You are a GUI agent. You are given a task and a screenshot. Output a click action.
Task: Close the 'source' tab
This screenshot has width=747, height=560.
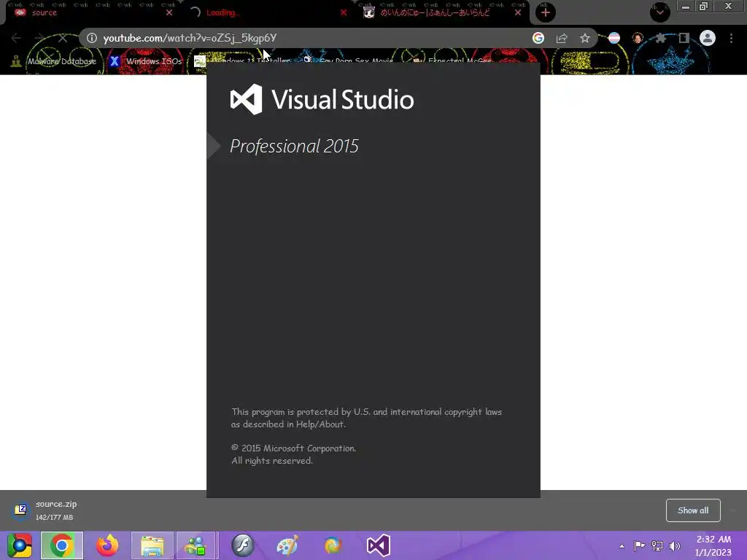(x=169, y=12)
